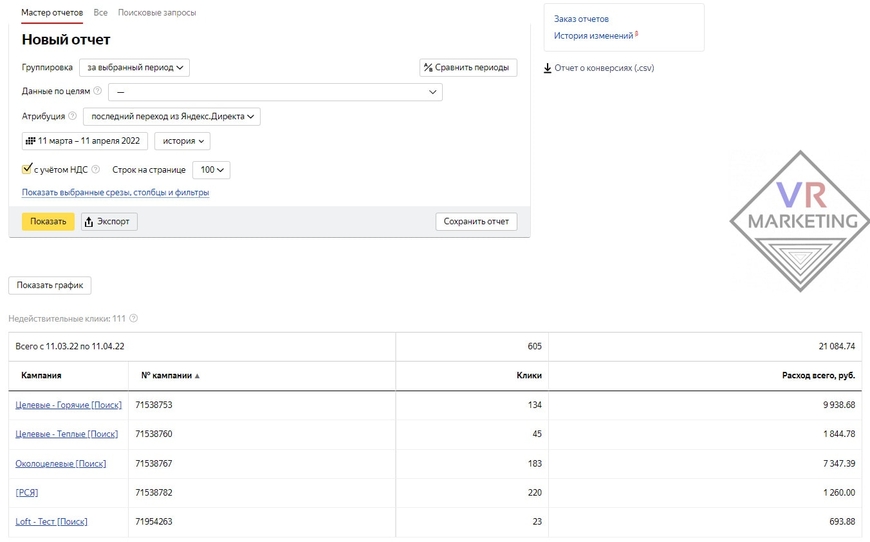Open the Группировка dropdown

[x=134, y=67]
